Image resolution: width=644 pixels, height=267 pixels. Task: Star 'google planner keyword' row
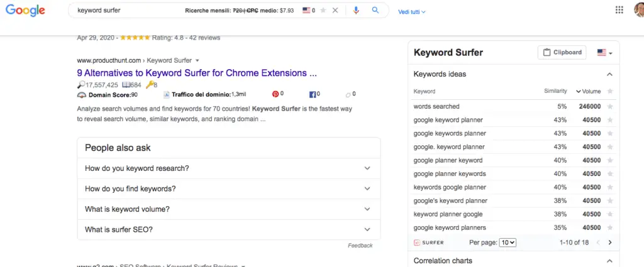(x=610, y=160)
